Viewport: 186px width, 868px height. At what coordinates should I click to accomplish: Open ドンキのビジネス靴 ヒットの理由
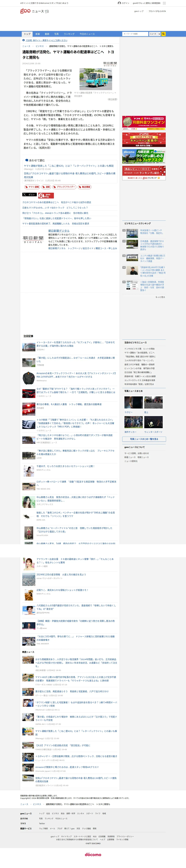[139, 349]
